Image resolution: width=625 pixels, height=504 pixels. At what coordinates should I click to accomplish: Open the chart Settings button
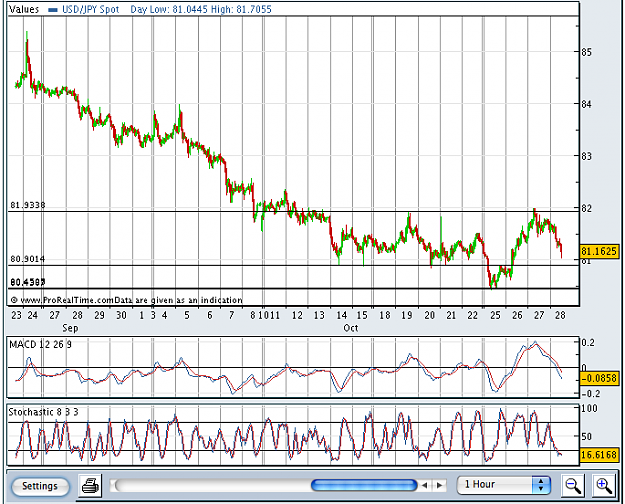point(40,486)
